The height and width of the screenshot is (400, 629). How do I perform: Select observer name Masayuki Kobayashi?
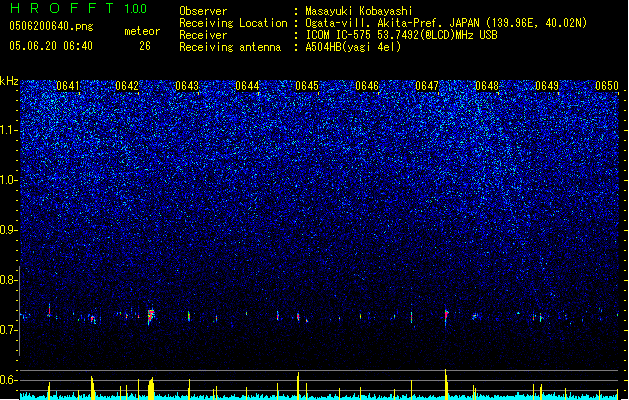(x=359, y=11)
